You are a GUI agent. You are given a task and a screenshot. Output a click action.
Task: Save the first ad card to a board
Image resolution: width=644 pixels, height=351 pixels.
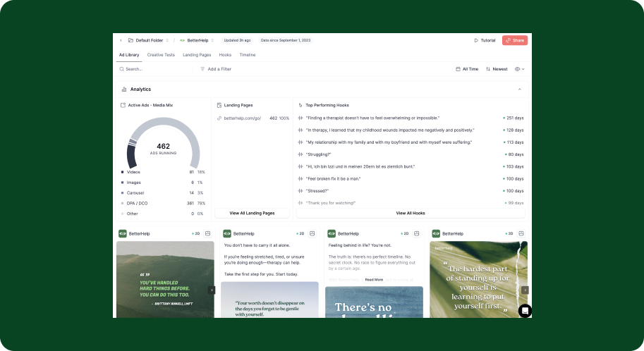click(x=208, y=233)
